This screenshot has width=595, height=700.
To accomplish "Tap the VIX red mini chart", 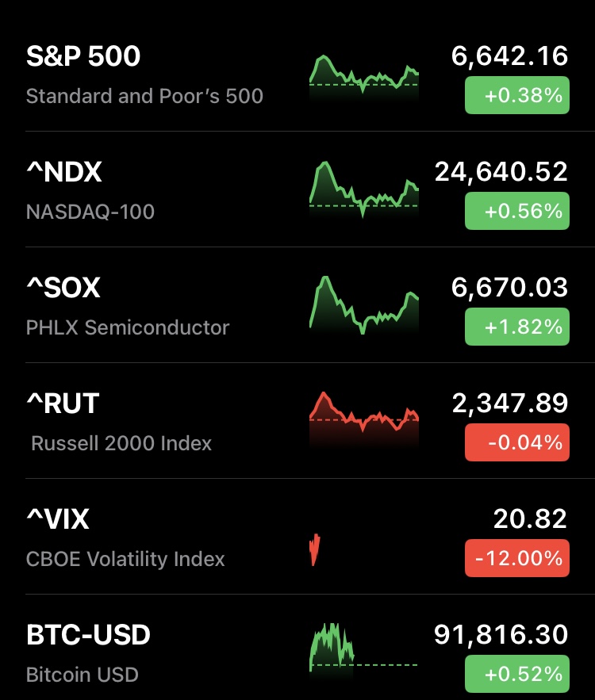I will [x=315, y=549].
